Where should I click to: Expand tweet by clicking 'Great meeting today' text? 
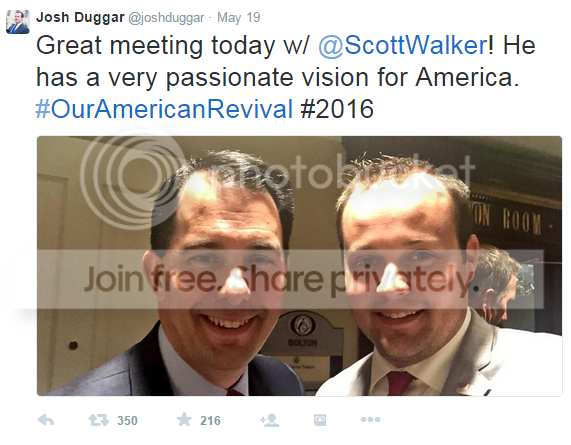[x=155, y=46]
